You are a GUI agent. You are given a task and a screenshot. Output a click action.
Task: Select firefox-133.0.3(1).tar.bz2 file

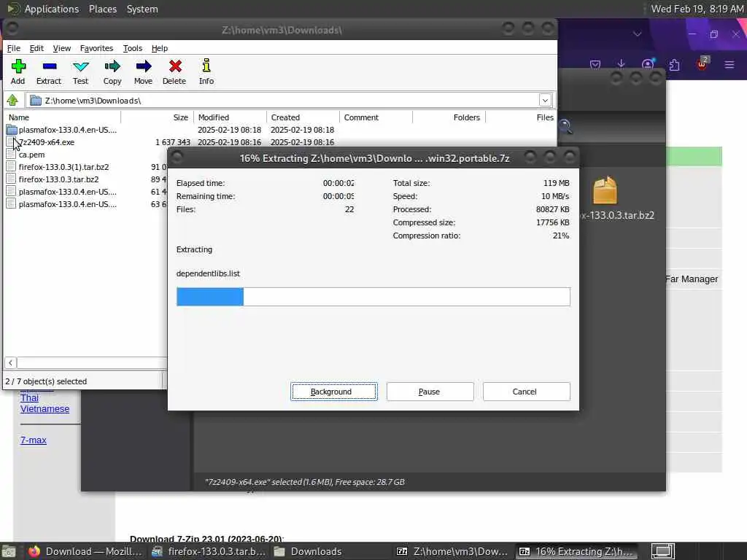click(x=64, y=167)
